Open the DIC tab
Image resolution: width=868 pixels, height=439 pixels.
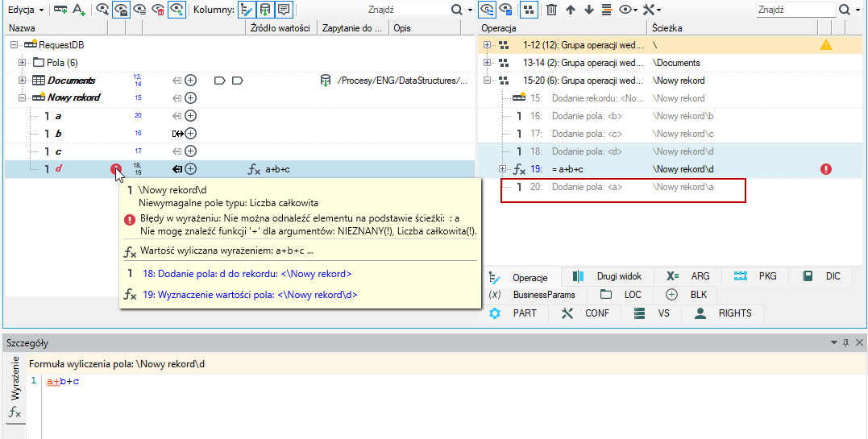[x=822, y=276]
